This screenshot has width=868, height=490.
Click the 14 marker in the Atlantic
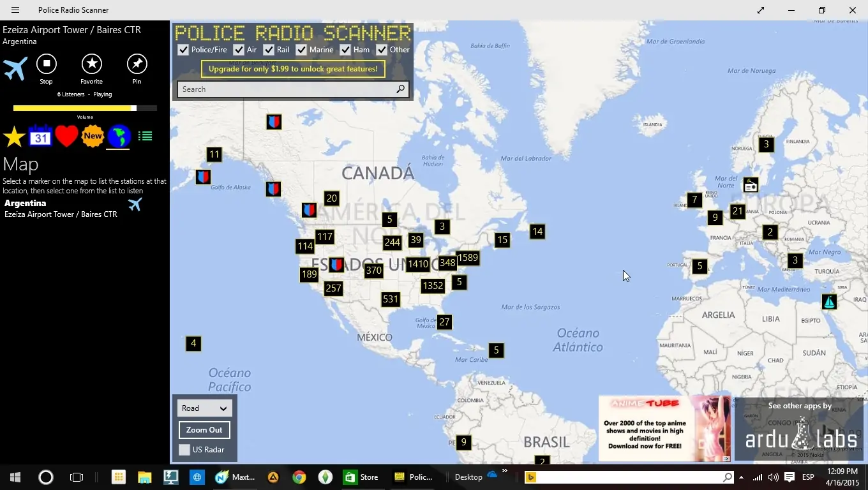tap(537, 232)
